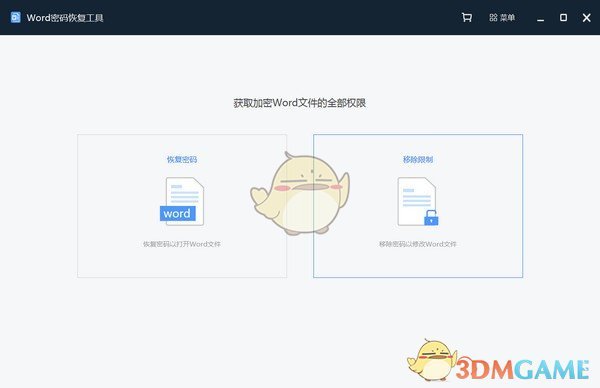Select the 恢复密码 link

point(182,160)
